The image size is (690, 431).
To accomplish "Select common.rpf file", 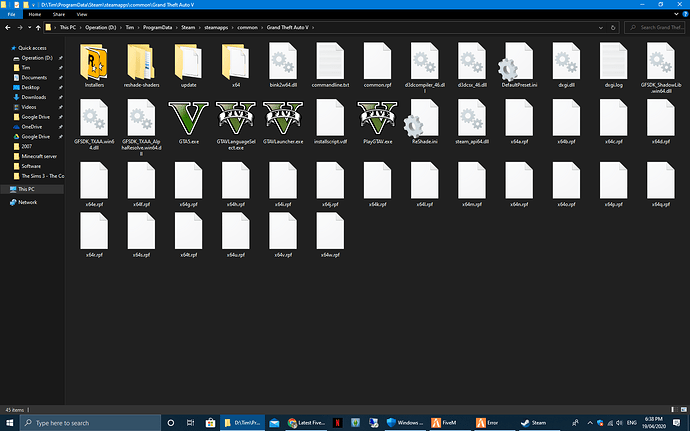I will [377, 65].
